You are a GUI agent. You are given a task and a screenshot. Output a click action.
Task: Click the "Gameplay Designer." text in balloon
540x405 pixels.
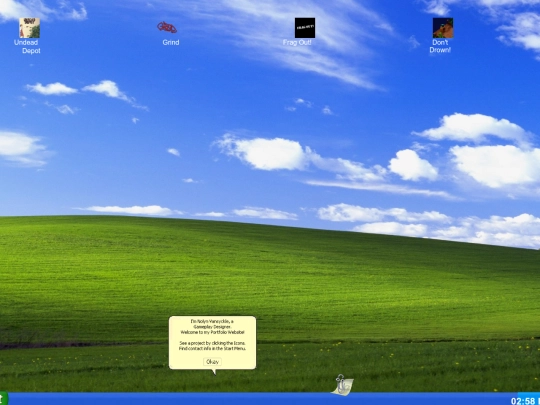tap(212, 327)
